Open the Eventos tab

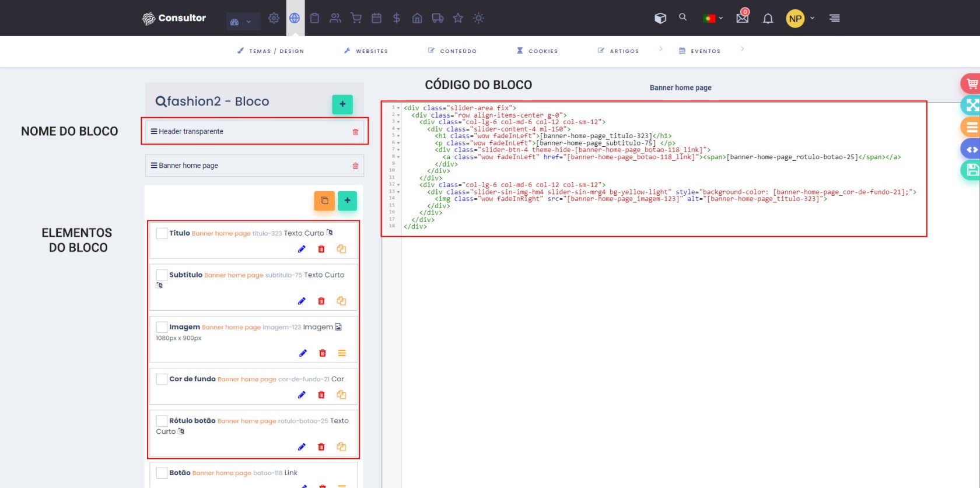coord(699,51)
